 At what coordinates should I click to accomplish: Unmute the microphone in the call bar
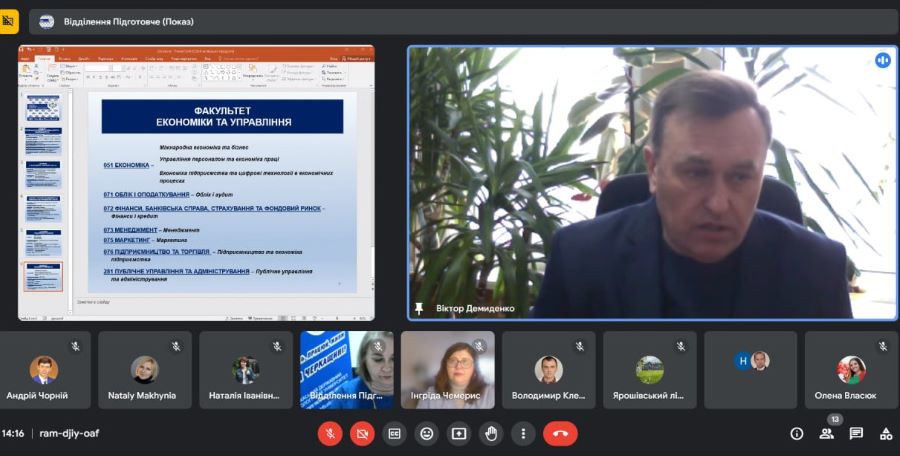(330, 434)
